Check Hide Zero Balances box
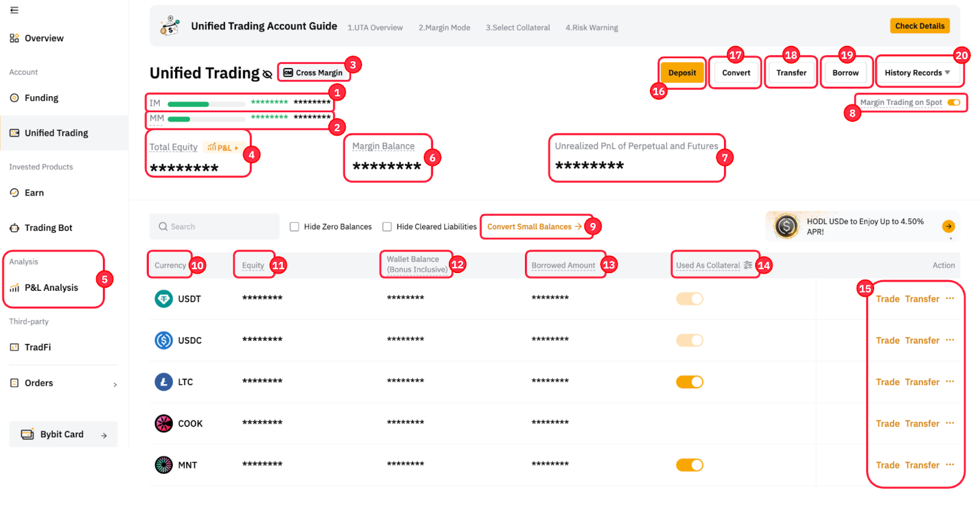980x505 pixels. point(295,227)
